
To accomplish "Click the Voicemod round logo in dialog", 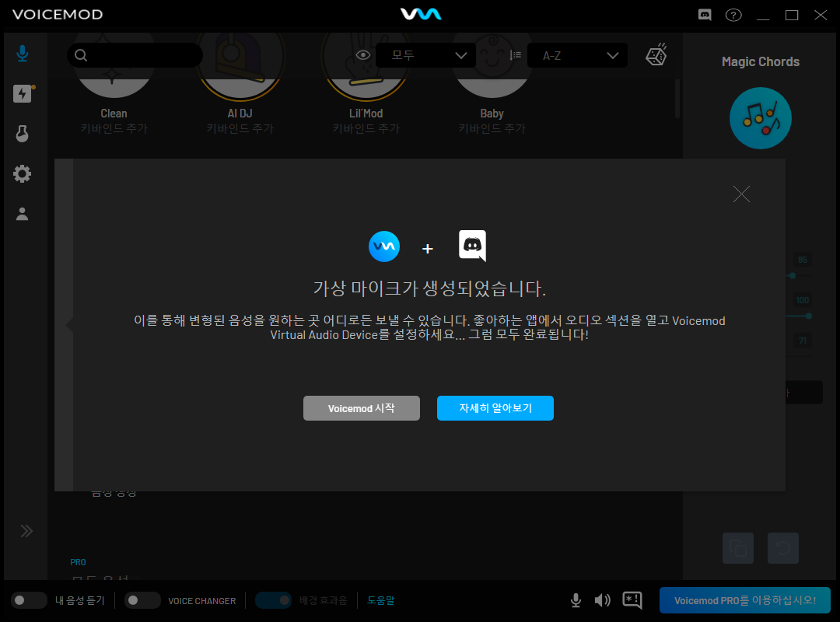I will (384, 246).
